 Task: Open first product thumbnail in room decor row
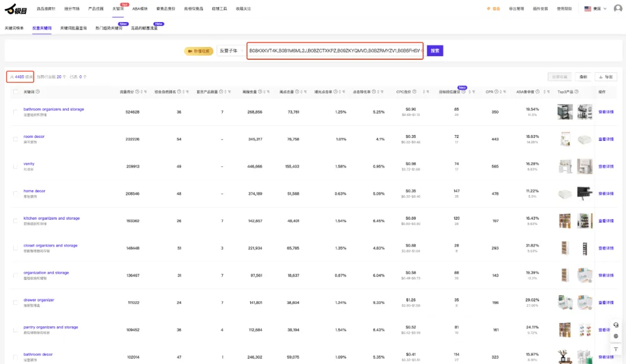565,139
